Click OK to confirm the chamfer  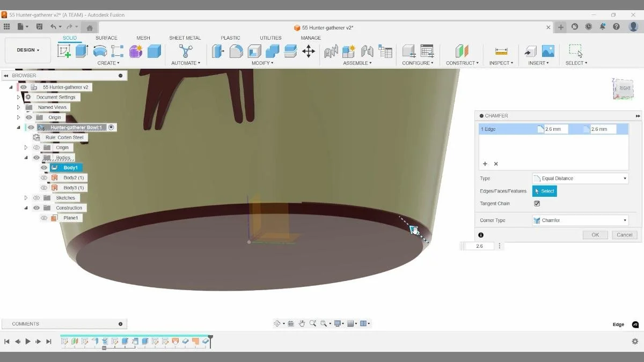595,234
